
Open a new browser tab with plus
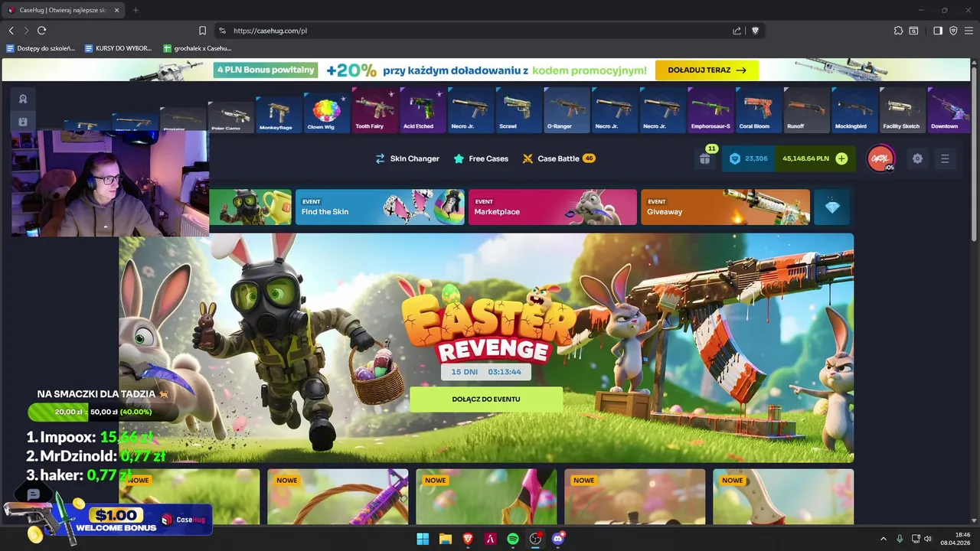click(136, 10)
